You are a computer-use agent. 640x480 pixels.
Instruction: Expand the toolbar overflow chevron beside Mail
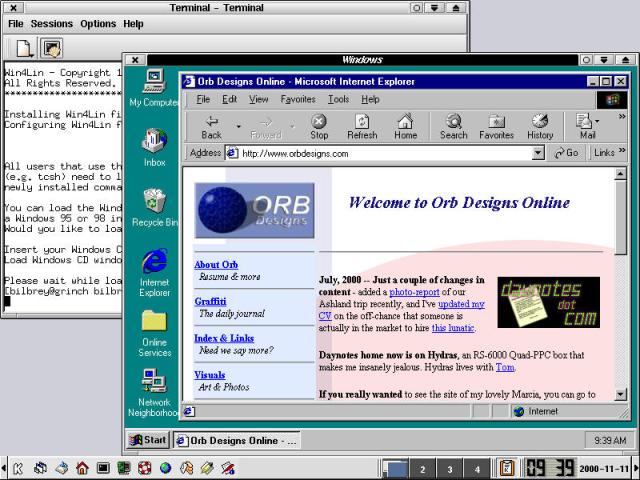622,117
